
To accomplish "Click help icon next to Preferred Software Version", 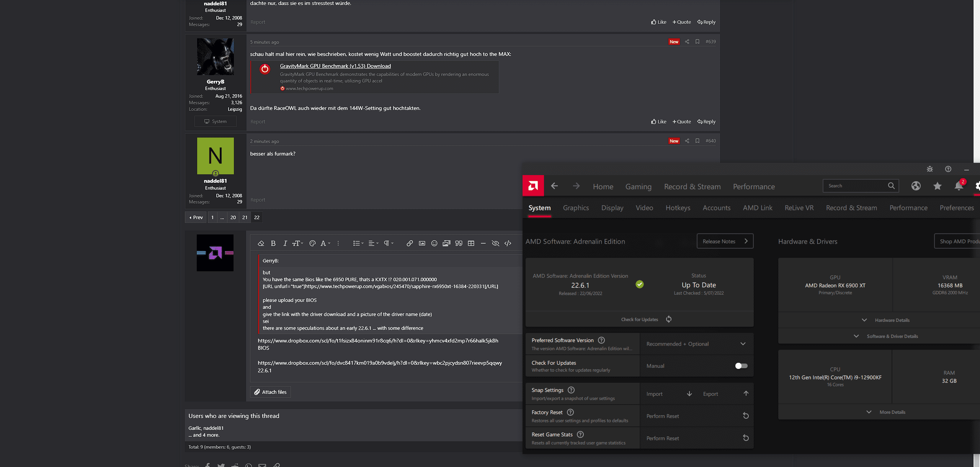I will tap(601, 340).
